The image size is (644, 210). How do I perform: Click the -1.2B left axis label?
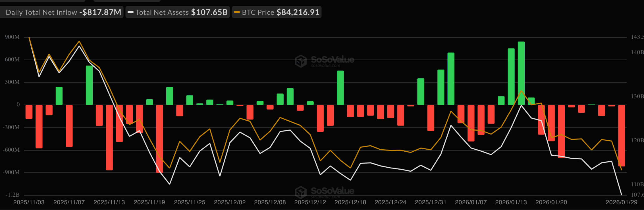(x=13, y=195)
